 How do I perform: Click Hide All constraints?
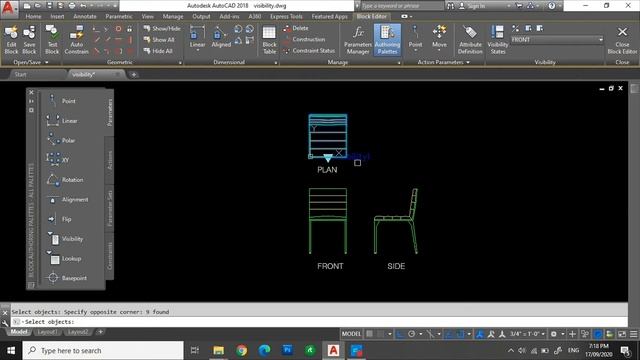[x=158, y=51]
